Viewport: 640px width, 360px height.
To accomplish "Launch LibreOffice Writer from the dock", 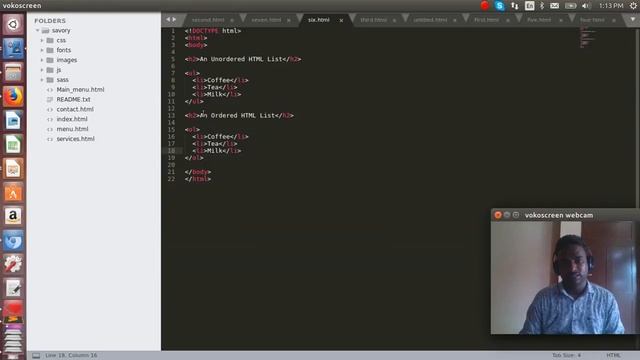I will click(13, 121).
